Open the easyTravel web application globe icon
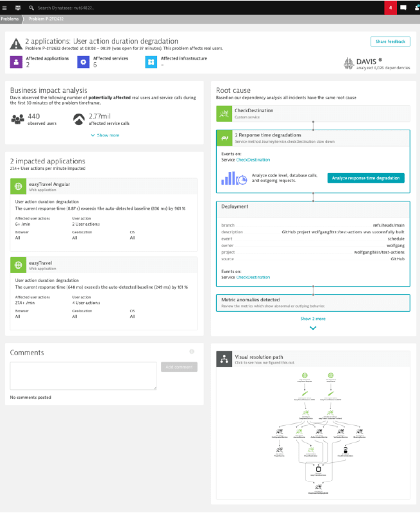This screenshot has height=513, width=420. pyautogui.click(x=19, y=265)
